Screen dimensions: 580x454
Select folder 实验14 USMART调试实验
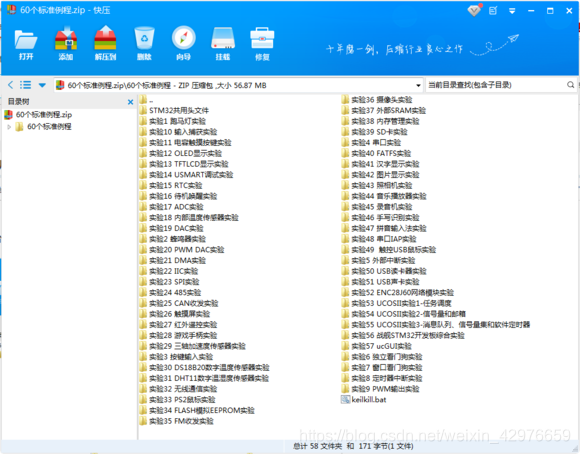click(186, 175)
